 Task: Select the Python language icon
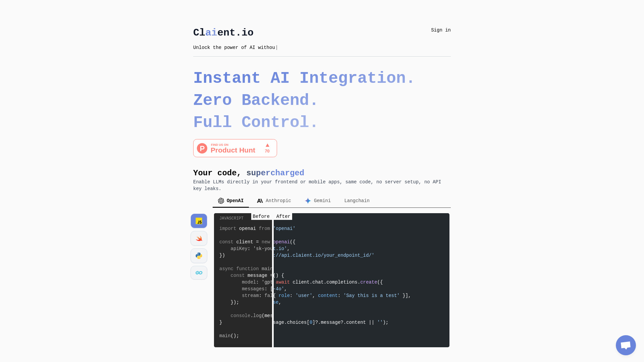[x=199, y=255]
